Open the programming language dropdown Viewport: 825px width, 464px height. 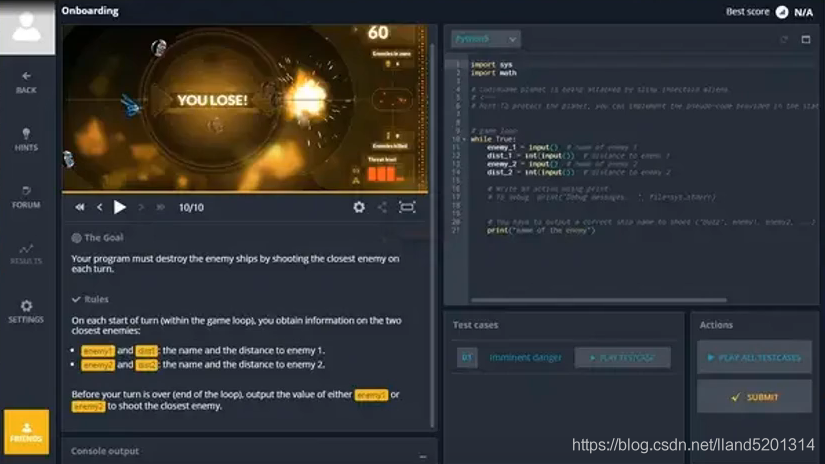click(x=486, y=39)
